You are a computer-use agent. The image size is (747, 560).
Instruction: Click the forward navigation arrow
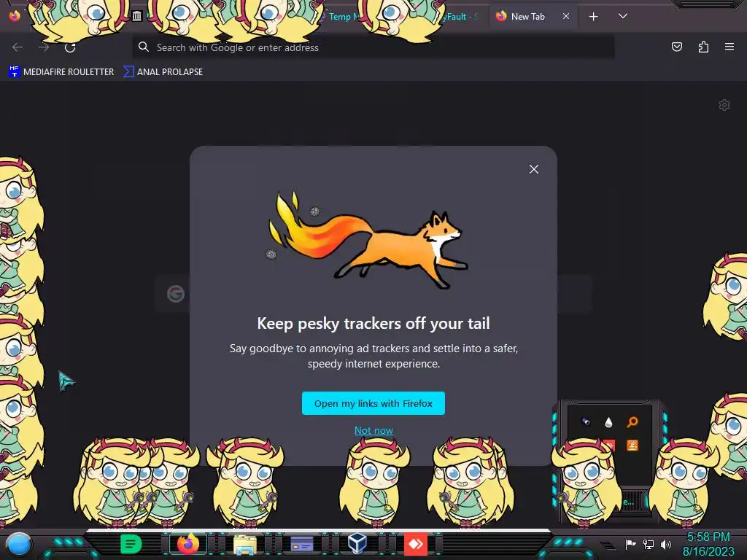pyautogui.click(x=44, y=47)
